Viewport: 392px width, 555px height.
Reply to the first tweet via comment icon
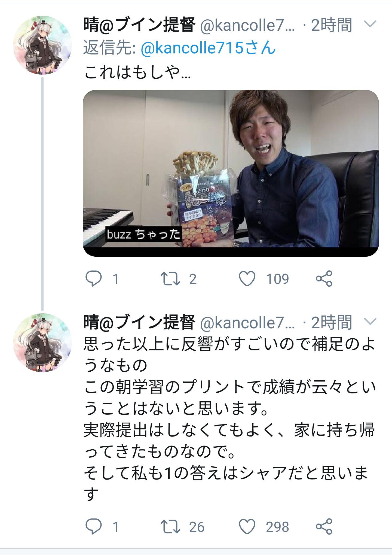pyautogui.click(x=94, y=278)
